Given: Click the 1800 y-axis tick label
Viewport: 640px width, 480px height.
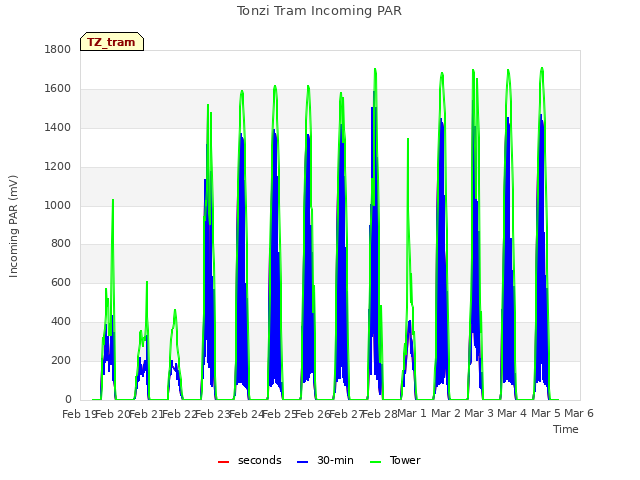Looking at the screenshot, I should [x=58, y=49].
